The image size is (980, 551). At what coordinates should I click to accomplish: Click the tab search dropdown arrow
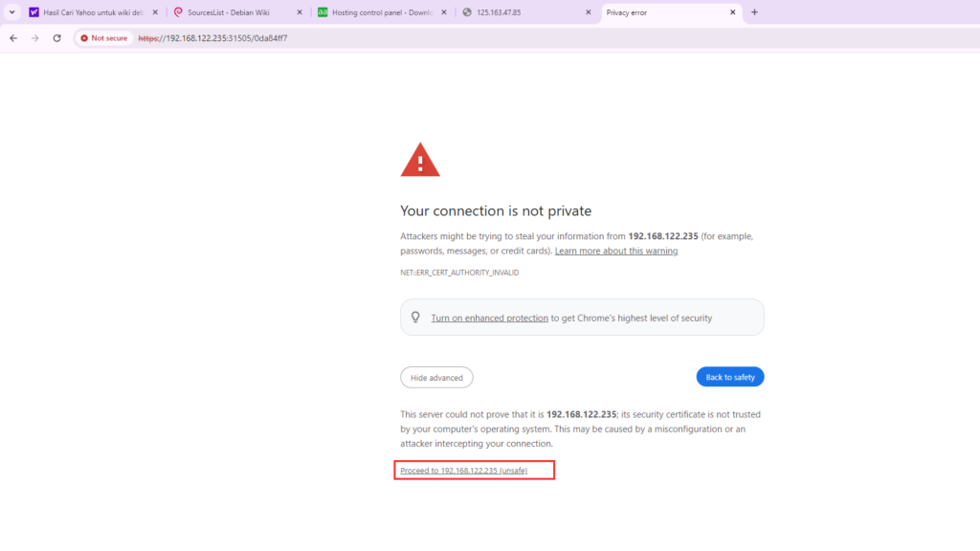click(11, 12)
